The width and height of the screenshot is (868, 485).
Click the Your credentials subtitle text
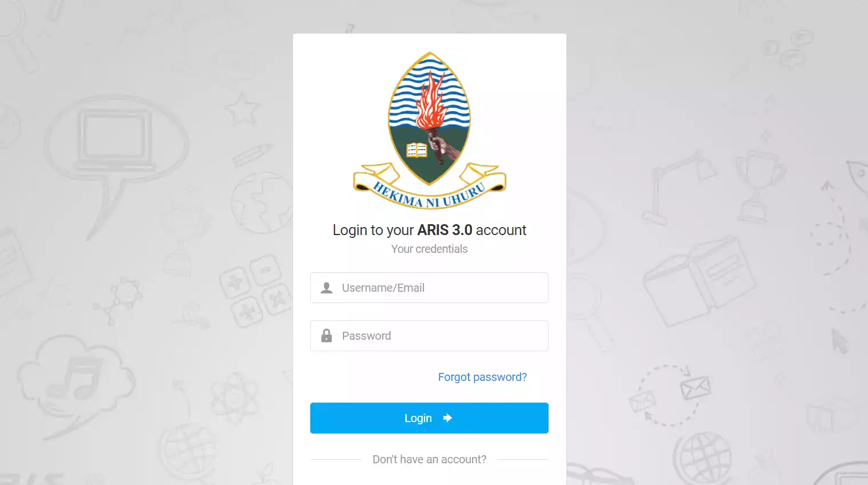pos(429,249)
